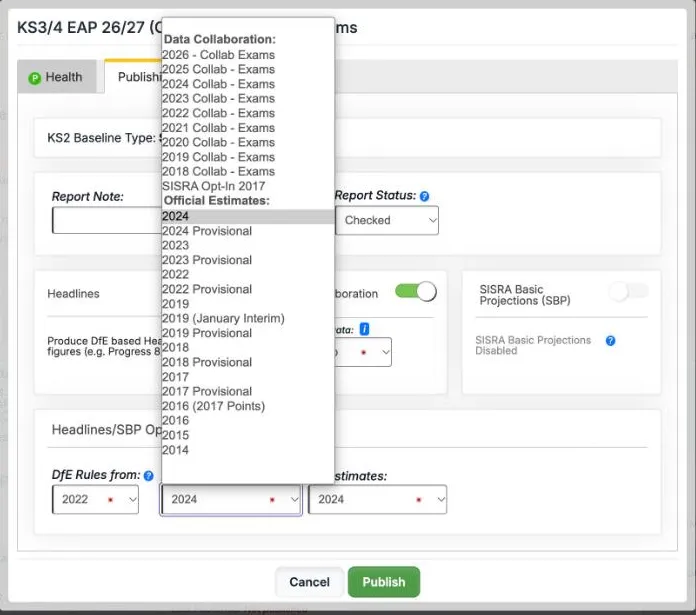
Task: Click the Cancel button
Action: click(x=309, y=582)
